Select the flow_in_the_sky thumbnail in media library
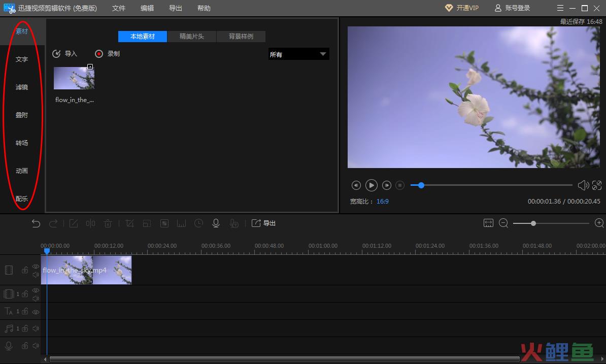The height and width of the screenshot is (364, 606). (74, 78)
